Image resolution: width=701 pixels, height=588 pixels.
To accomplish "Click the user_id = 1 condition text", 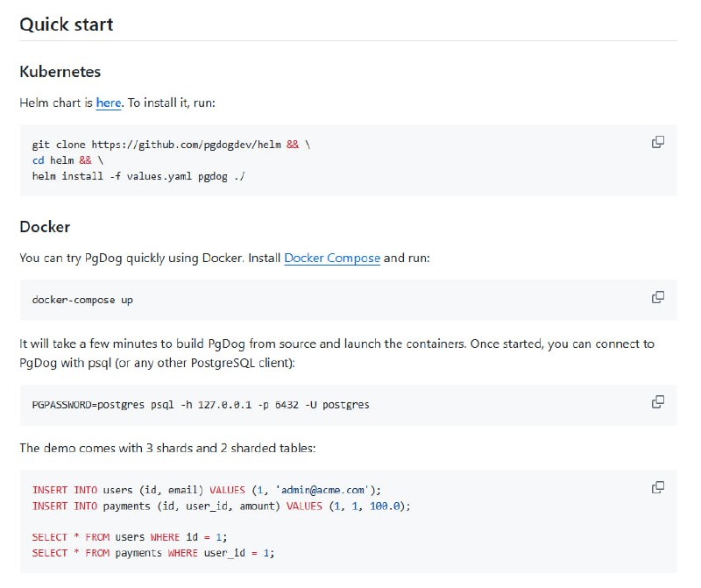I will click(x=238, y=553).
